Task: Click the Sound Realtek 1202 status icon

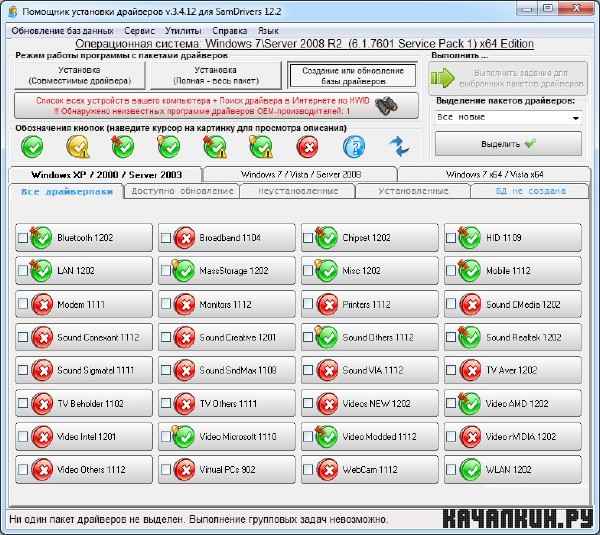Action: click(470, 338)
